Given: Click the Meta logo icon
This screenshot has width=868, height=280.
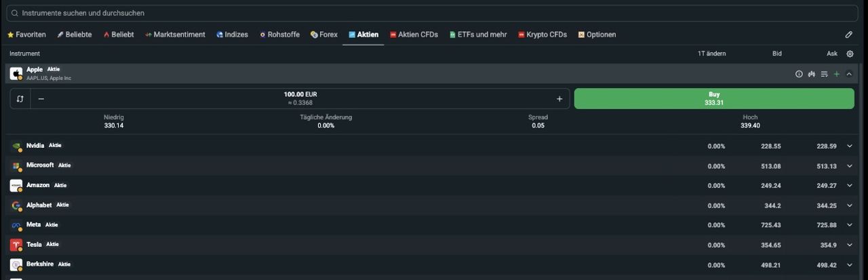Looking at the screenshot, I should coord(16,225).
